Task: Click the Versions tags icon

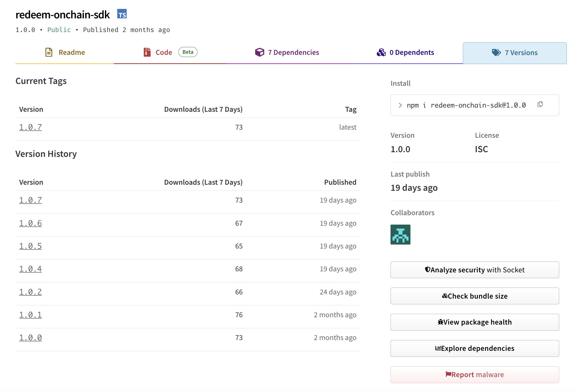Action: pyautogui.click(x=496, y=52)
